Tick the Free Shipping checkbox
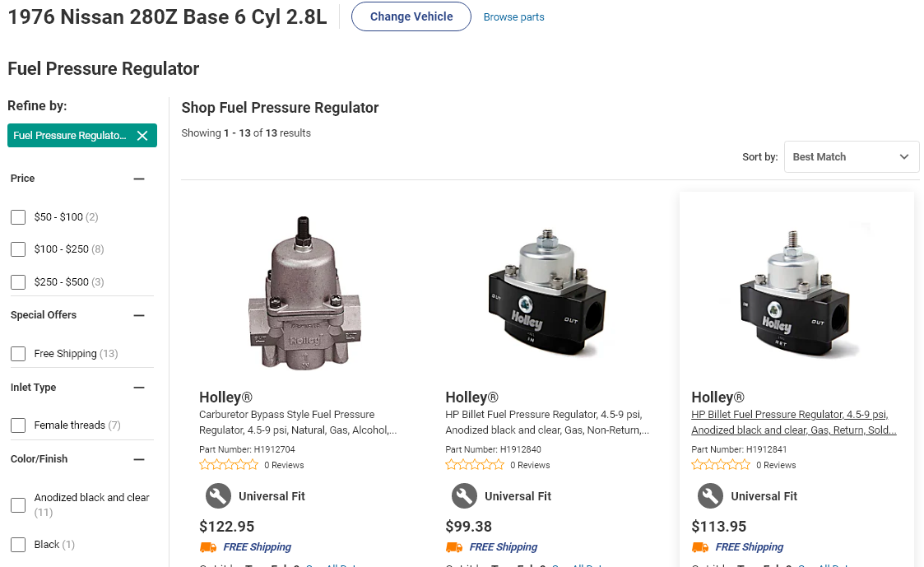This screenshot has height=567, width=924. coord(18,354)
